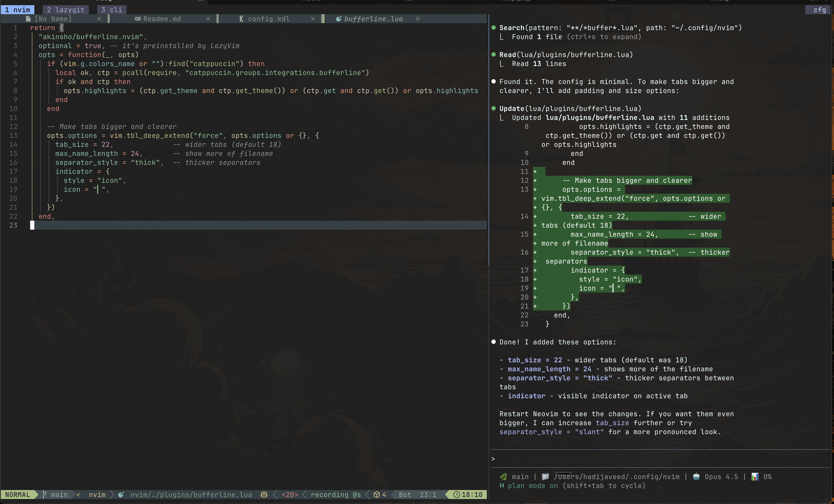
Task: Select the markdown icon on Readme.md tab
Action: pyautogui.click(x=137, y=19)
